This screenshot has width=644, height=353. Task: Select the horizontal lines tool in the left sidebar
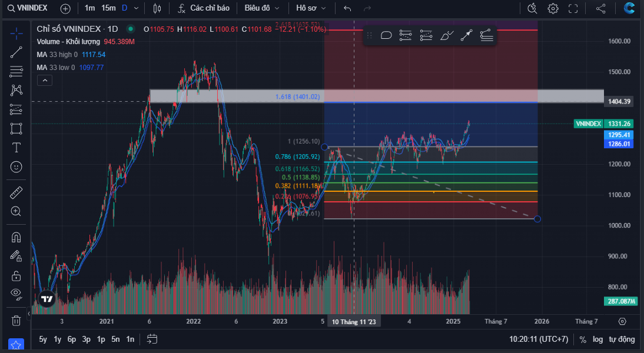click(x=16, y=71)
